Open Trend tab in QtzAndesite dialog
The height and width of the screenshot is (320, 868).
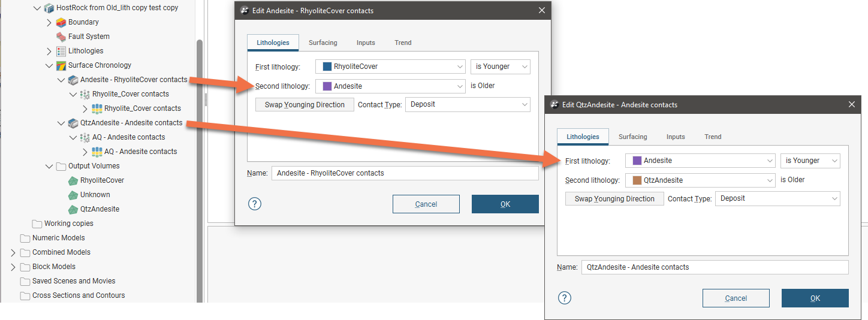(x=713, y=137)
